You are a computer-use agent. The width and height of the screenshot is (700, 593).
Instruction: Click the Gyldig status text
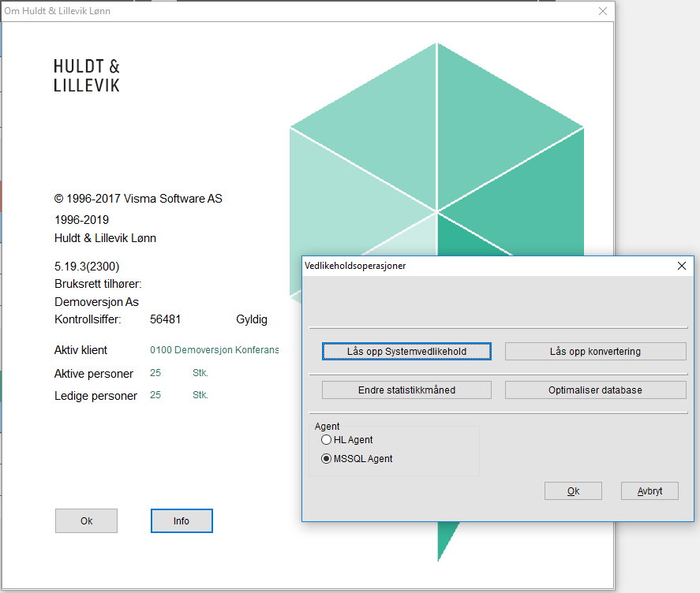tap(252, 319)
